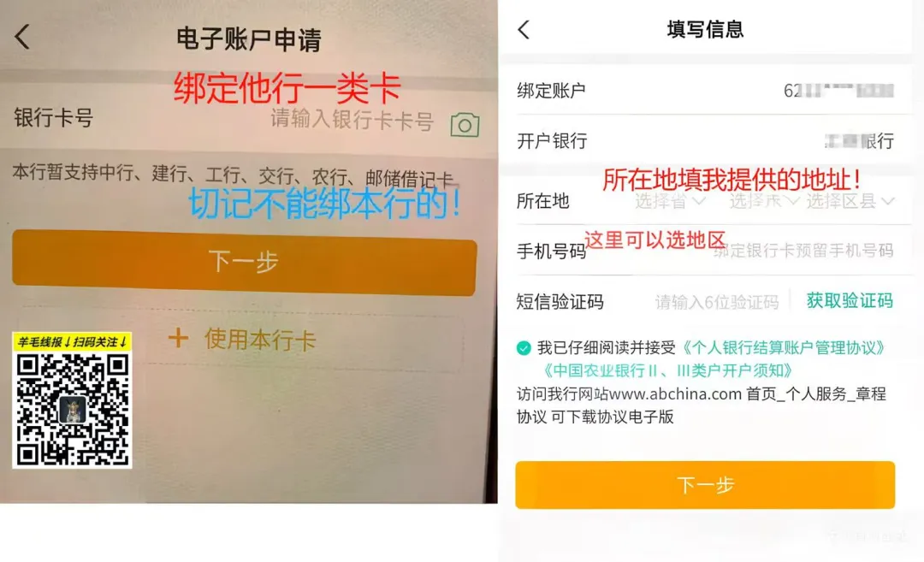
Task: Focus the 手机号码 phone input field
Action: click(803, 251)
